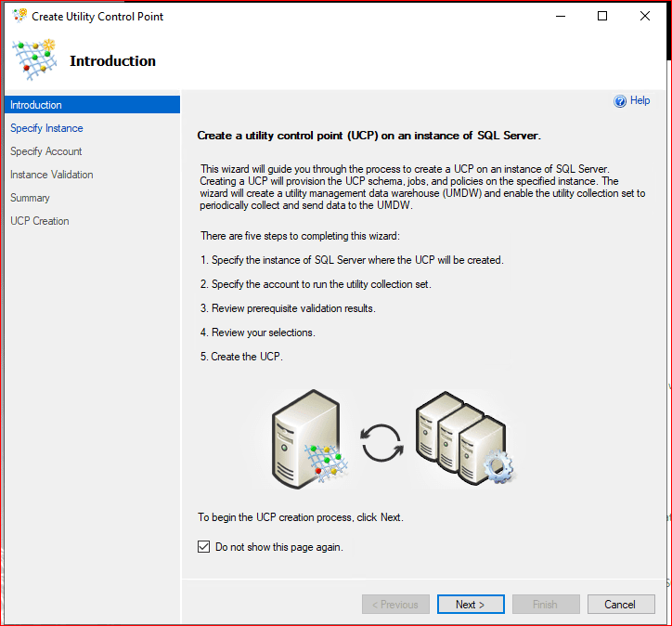Select the Introduction step in sidebar
Image resolution: width=672 pixels, height=626 pixels.
tap(36, 105)
